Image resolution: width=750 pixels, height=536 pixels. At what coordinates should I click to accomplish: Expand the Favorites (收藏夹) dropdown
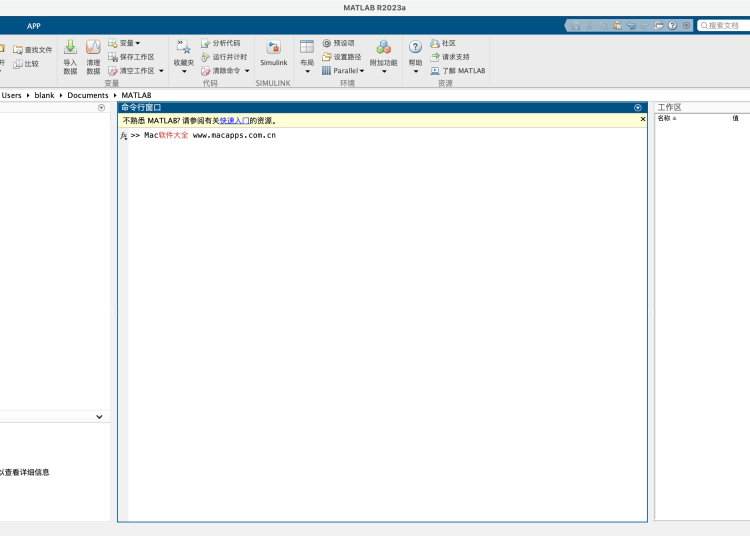pos(184,71)
